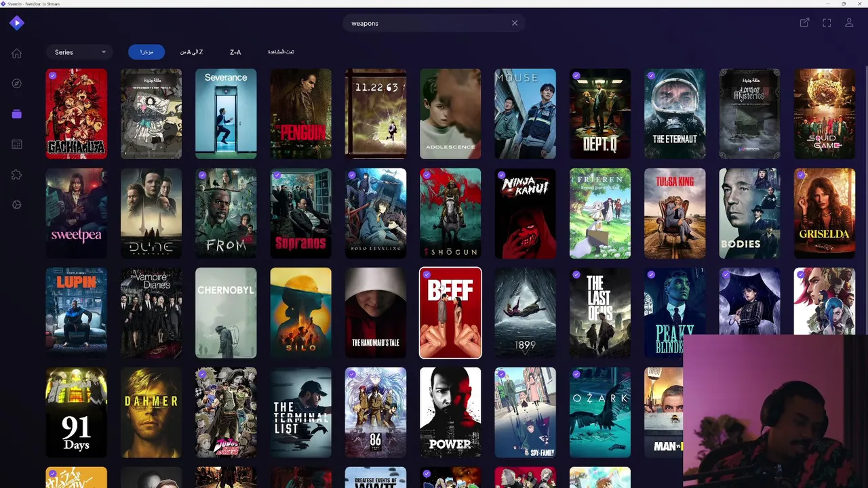Click the open-in-external-window icon

pos(804,23)
